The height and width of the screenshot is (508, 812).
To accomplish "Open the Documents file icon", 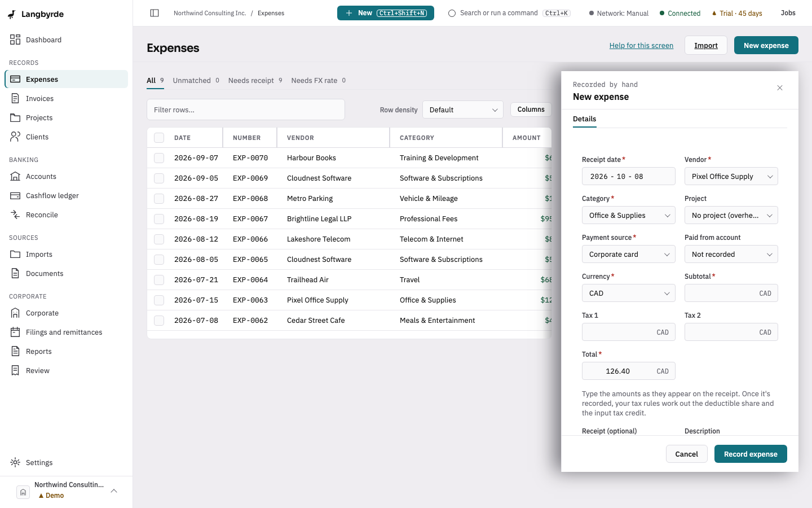I will pos(15,273).
